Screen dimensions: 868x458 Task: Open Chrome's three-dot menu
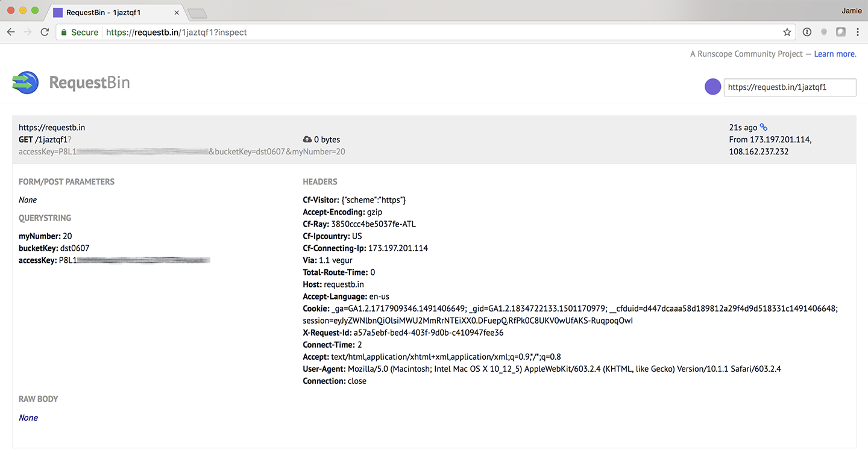click(x=857, y=33)
